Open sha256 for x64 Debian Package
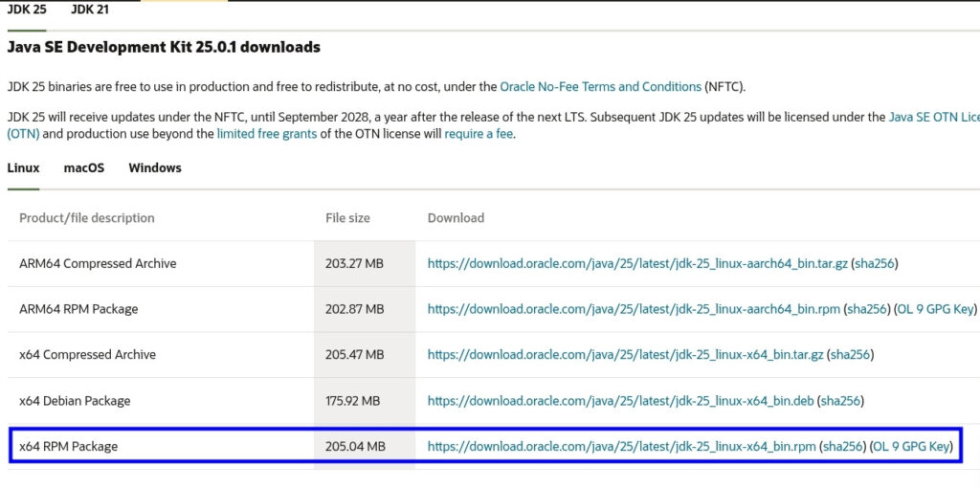 (x=840, y=401)
